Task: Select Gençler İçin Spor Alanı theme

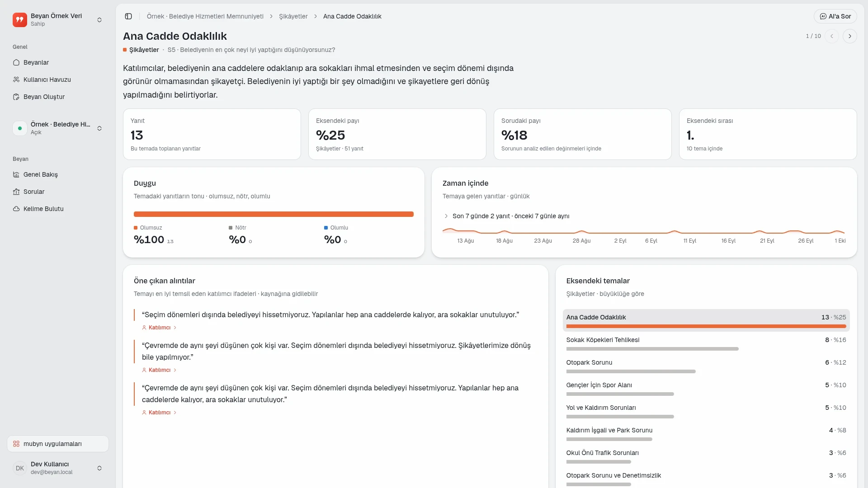Action: 706,389
